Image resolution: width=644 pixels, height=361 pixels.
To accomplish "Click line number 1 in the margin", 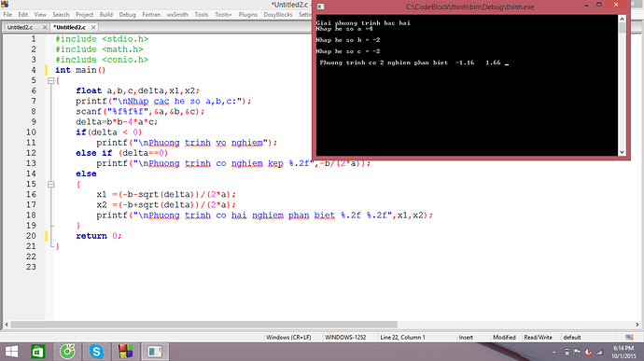I will (34, 39).
